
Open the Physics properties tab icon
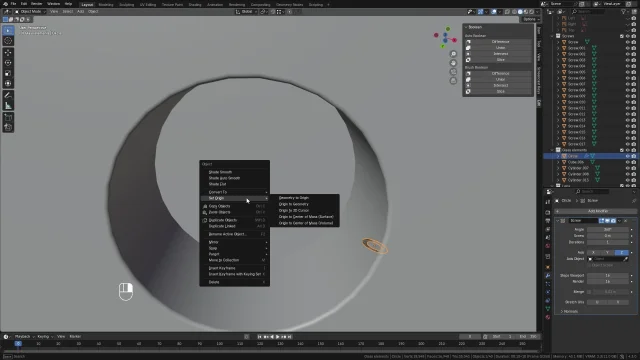click(548, 292)
